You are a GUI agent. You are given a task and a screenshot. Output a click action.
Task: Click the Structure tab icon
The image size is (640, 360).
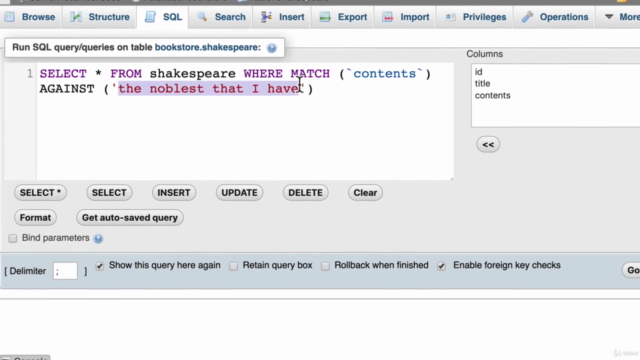(76, 17)
